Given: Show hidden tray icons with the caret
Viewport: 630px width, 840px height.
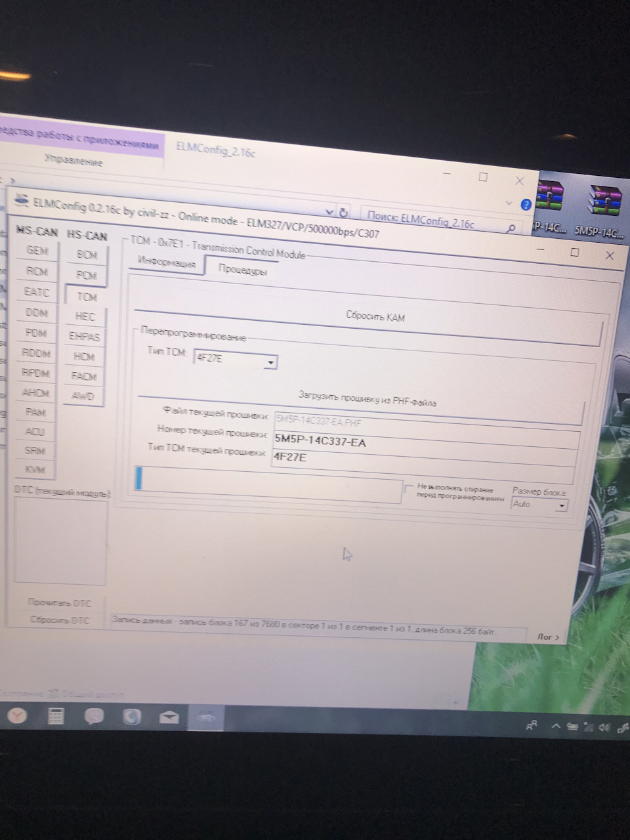Looking at the screenshot, I should [556, 726].
